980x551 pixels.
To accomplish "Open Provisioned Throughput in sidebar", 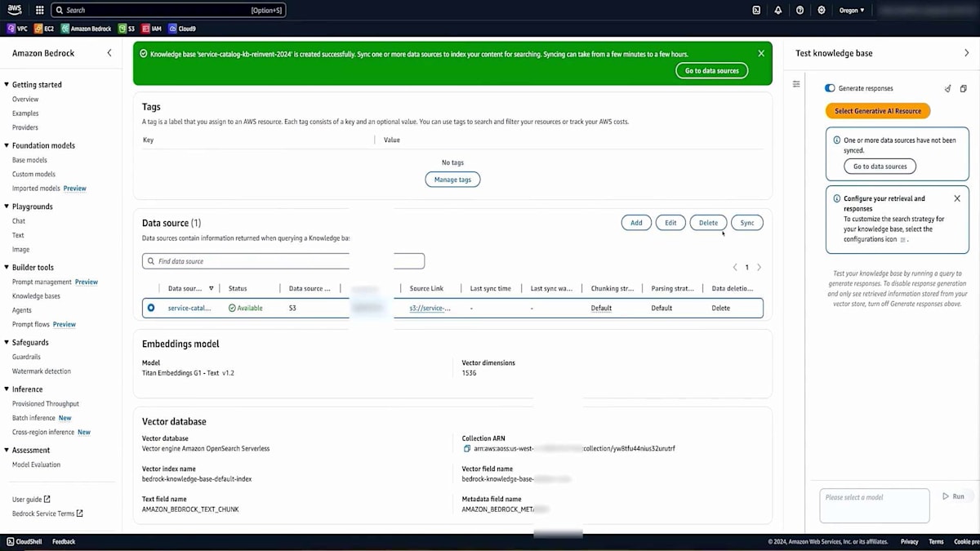I will pos(46,404).
